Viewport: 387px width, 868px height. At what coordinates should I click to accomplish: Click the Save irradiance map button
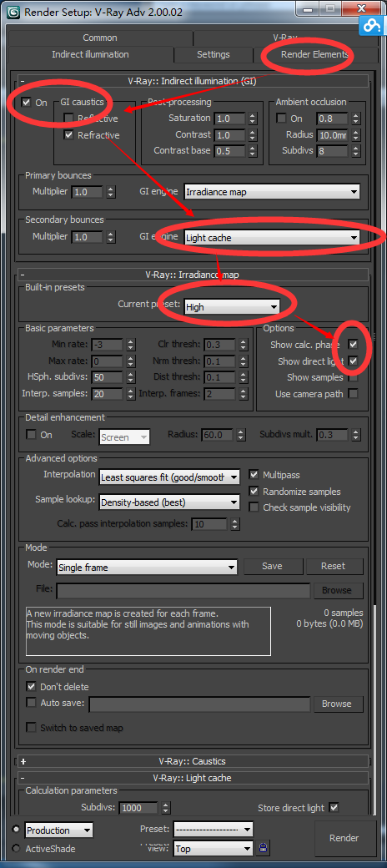[x=273, y=567]
